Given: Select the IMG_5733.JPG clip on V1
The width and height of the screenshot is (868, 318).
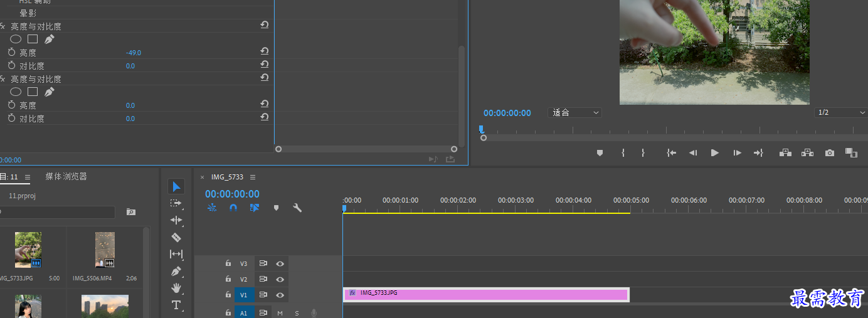Looking at the screenshot, I should tap(486, 295).
